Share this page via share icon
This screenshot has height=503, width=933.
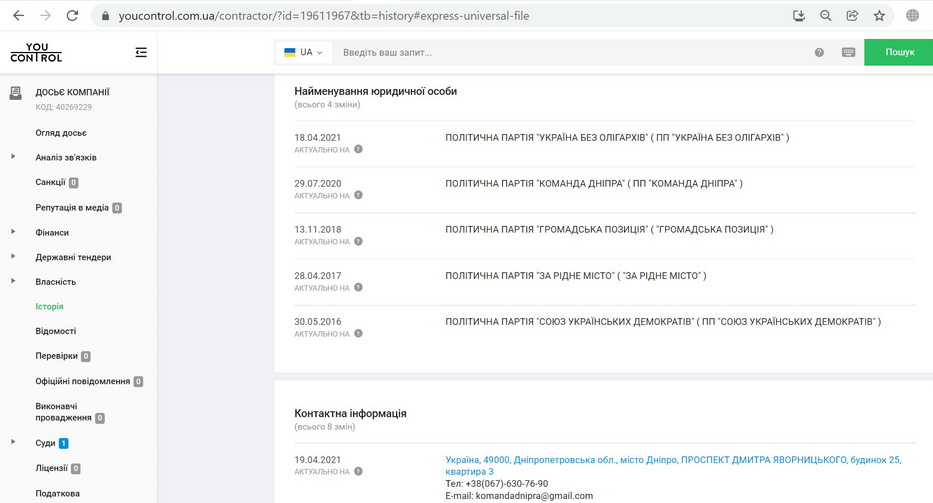point(852,16)
